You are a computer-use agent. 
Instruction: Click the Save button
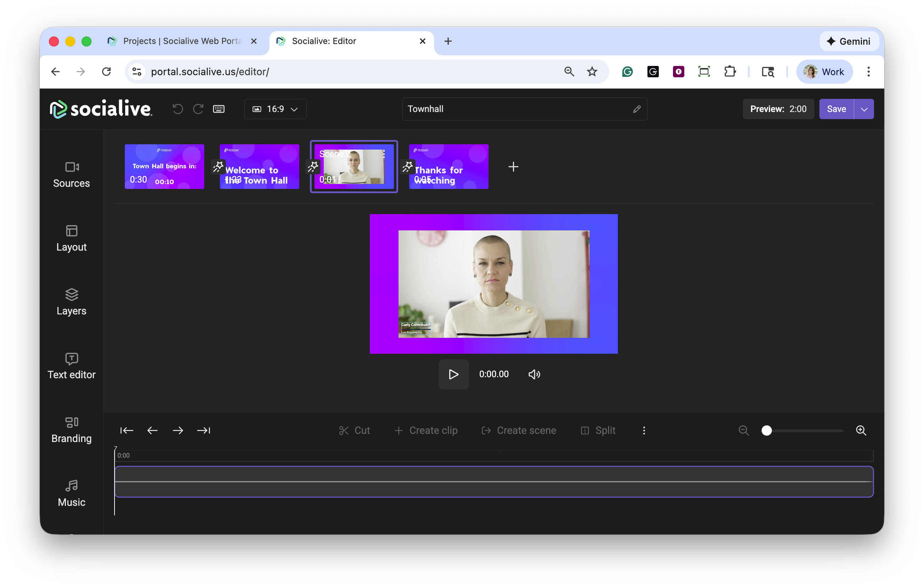tap(836, 109)
